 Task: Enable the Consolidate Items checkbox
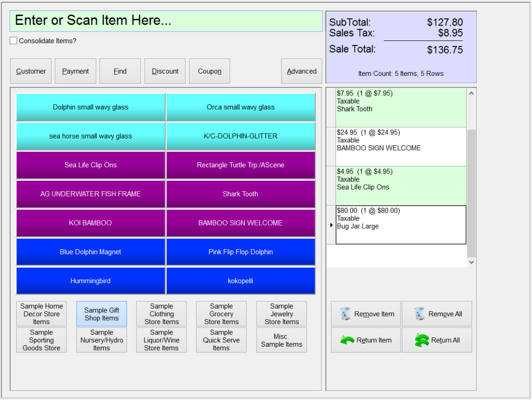(x=13, y=40)
